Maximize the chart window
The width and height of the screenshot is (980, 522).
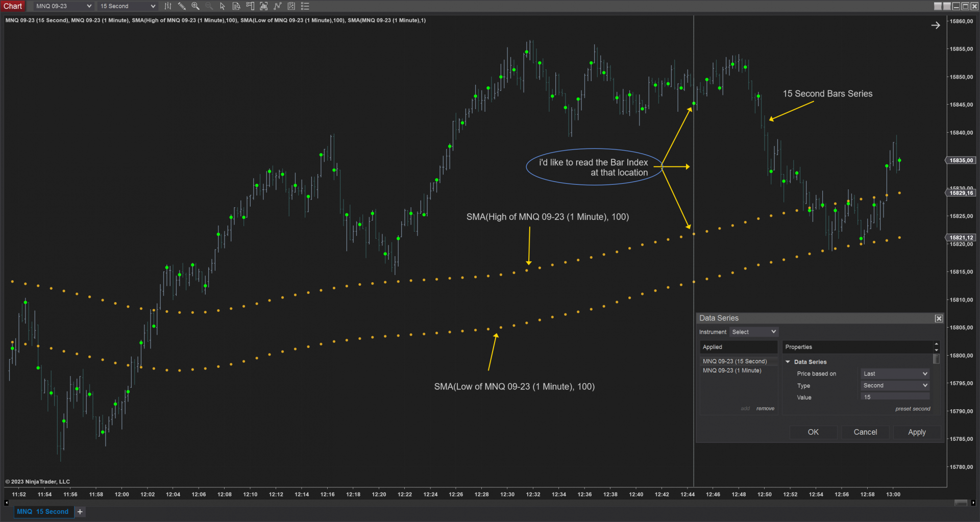click(966, 6)
